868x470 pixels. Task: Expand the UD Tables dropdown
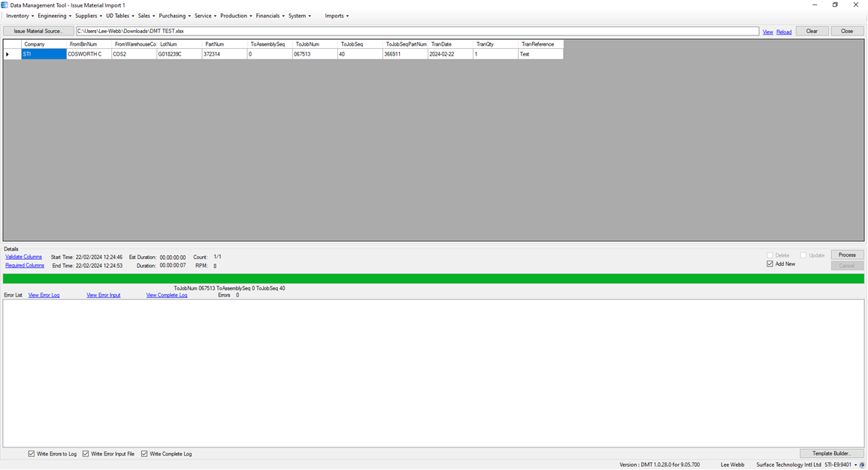pos(117,15)
